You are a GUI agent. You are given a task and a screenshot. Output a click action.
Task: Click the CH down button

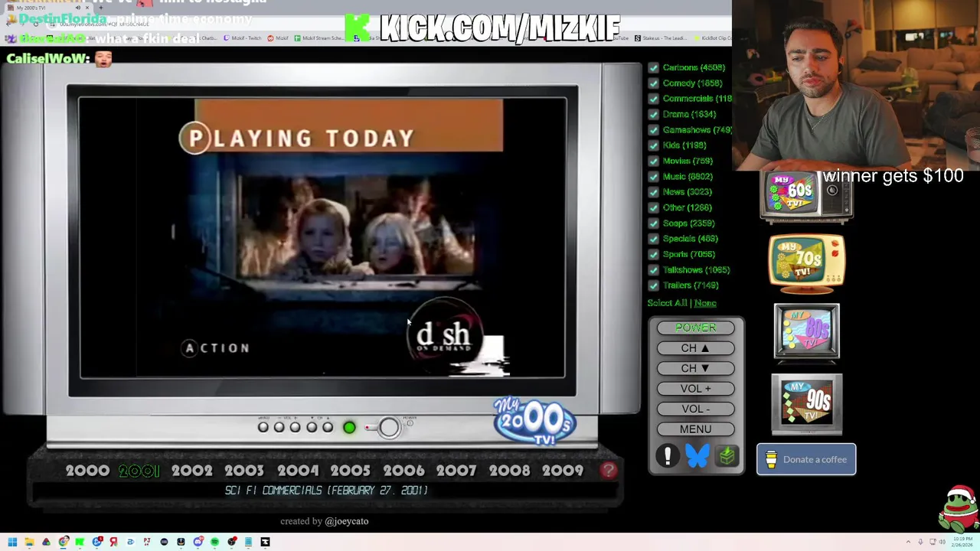[695, 368]
